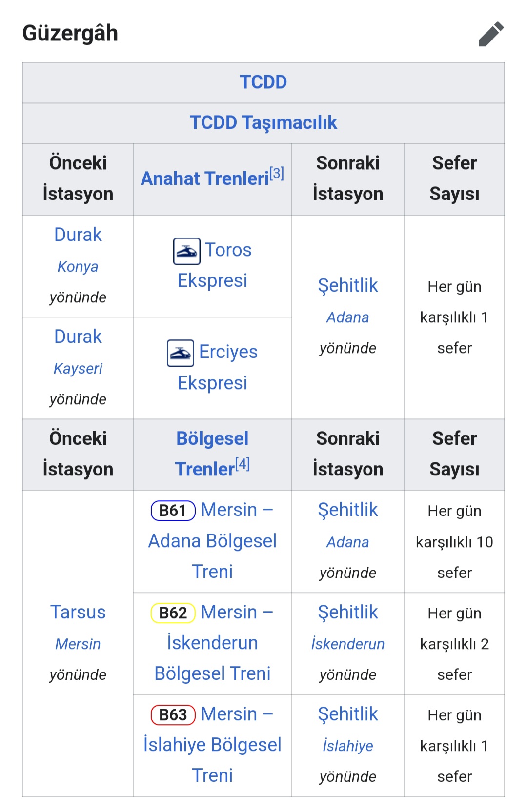Open the Mersin direction link under Tarsus

tap(78, 644)
